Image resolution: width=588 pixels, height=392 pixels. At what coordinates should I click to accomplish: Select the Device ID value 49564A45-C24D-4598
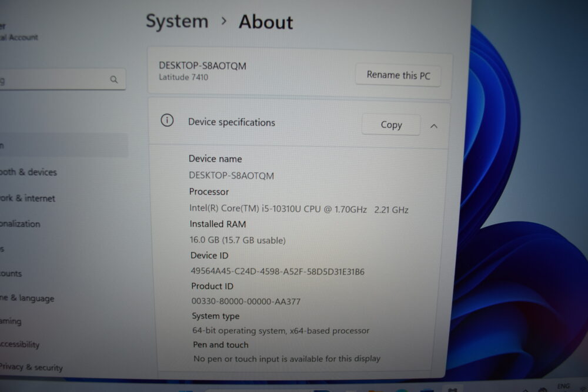click(x=277, y=272)
